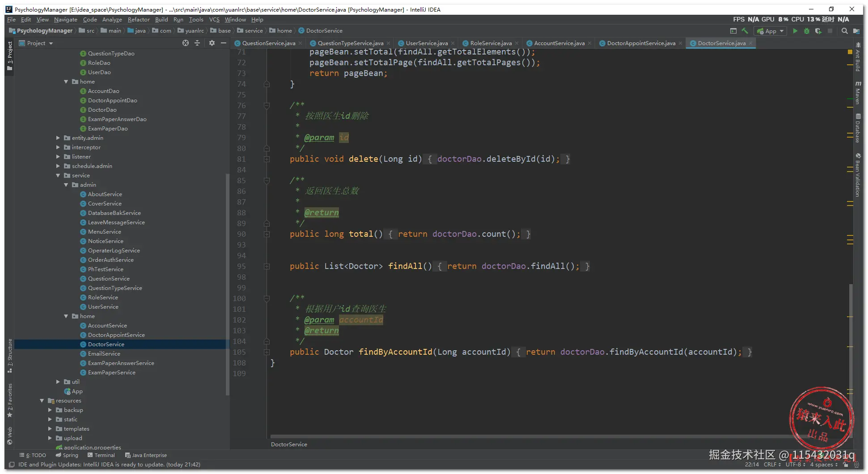Collapse all nodes in Project panel

point(197,43)
